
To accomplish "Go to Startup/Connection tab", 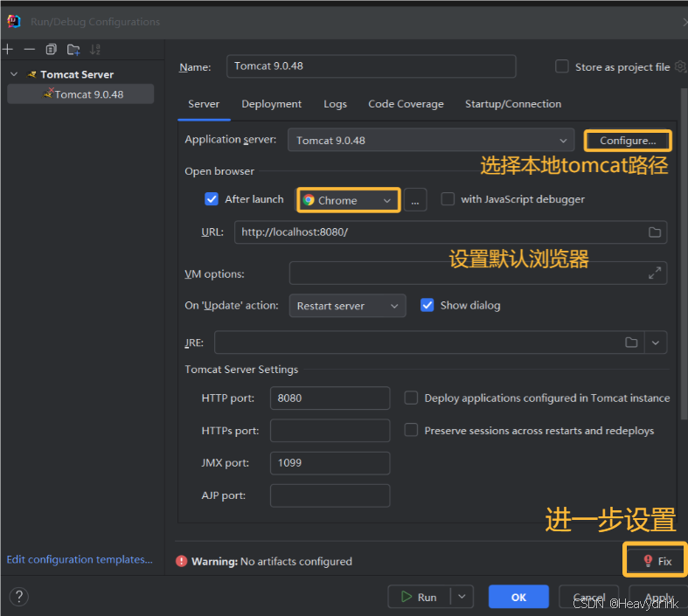I will point(513,104).
